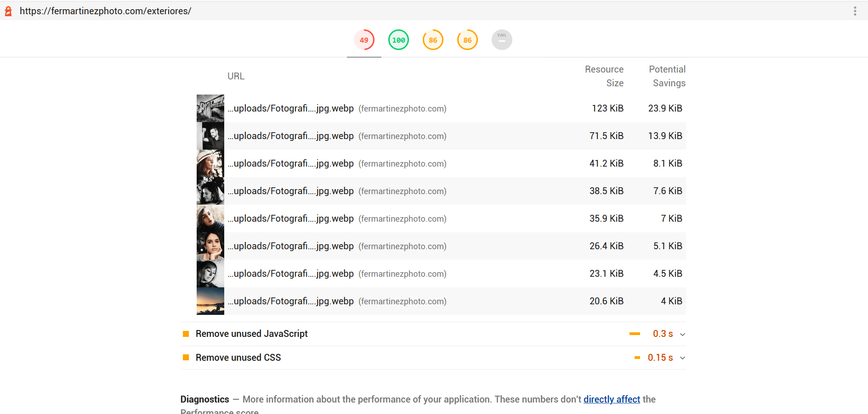Click the 7.6 KiB savings value

[668, 191]
